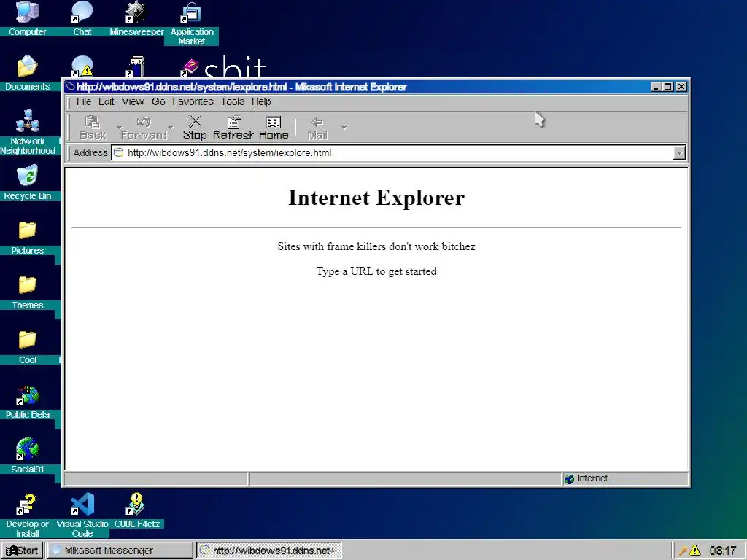Screen dimensions: 747x560
Task: Click the 'Address' label
Action: [90, 153]
